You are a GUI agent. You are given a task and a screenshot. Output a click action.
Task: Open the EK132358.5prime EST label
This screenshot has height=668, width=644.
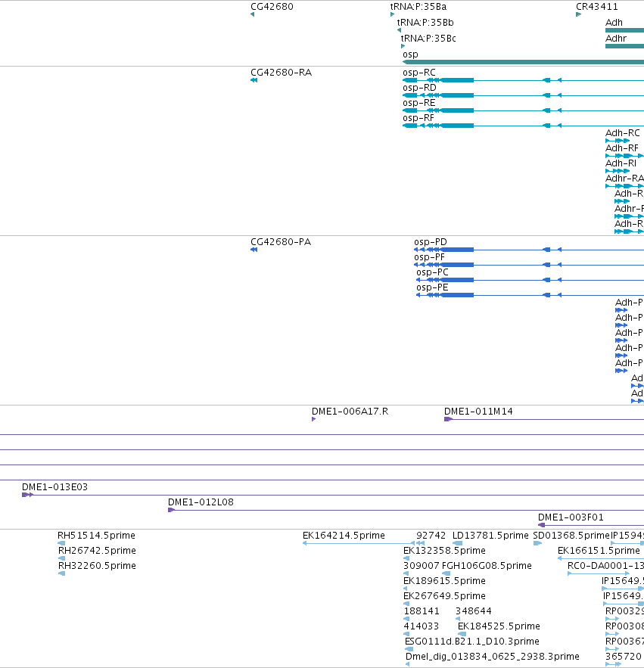[444, 551]
